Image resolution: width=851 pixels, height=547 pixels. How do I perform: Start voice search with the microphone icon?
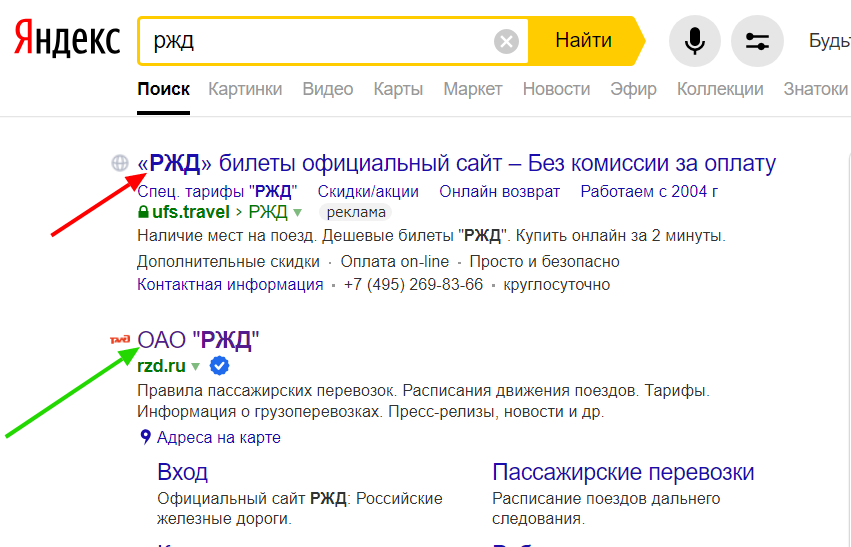[695, 41]
